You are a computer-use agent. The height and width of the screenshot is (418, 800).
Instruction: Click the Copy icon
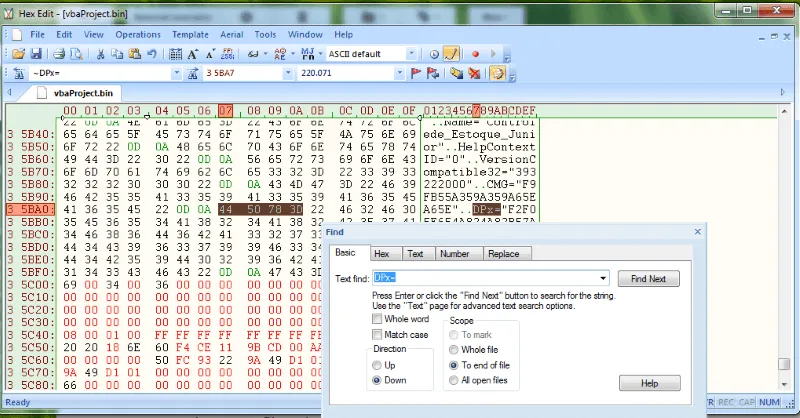coord(117,54)
